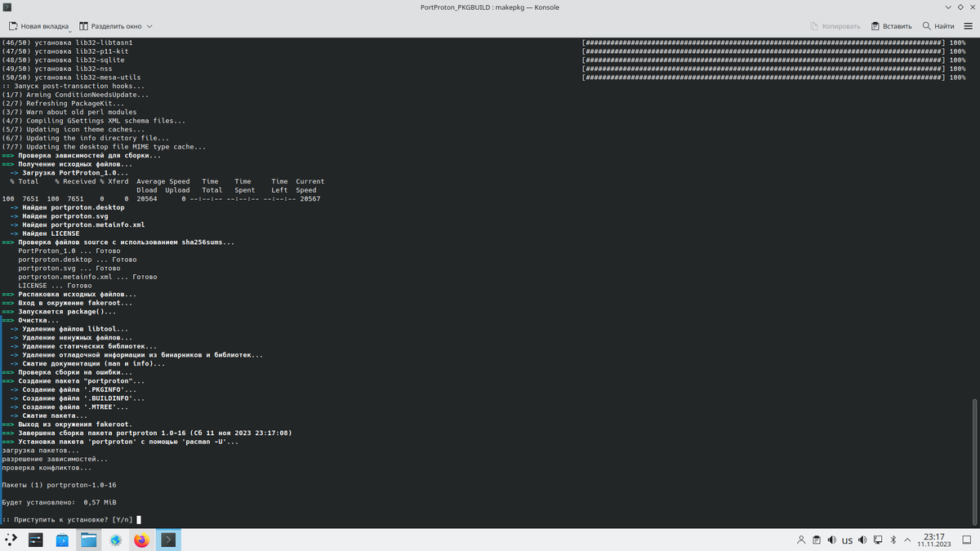Click the 'Average Speed' curl column header
This screenshot has width=980, height=551.
(x=163, y=181)
